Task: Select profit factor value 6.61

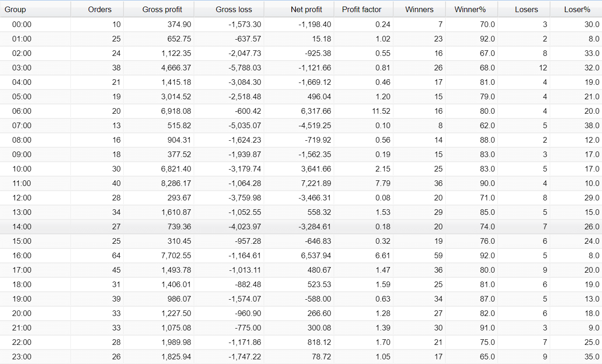Action: tap(383, 256)
